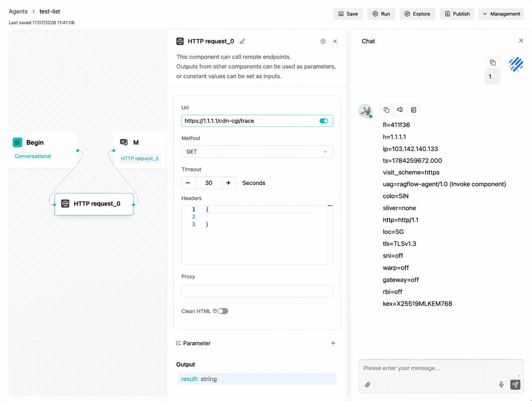
Task: Click the Conversational tag in Begin node
Action: [x=33, y=156]
